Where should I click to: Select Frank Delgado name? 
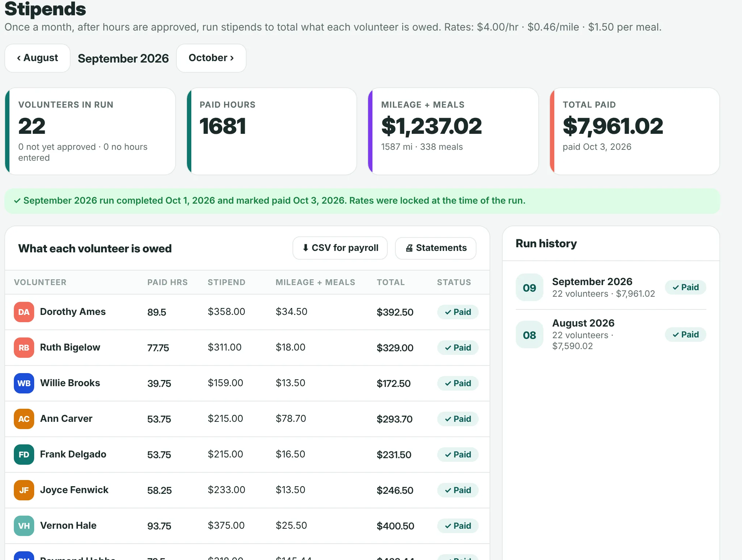(x=73, y=454)
